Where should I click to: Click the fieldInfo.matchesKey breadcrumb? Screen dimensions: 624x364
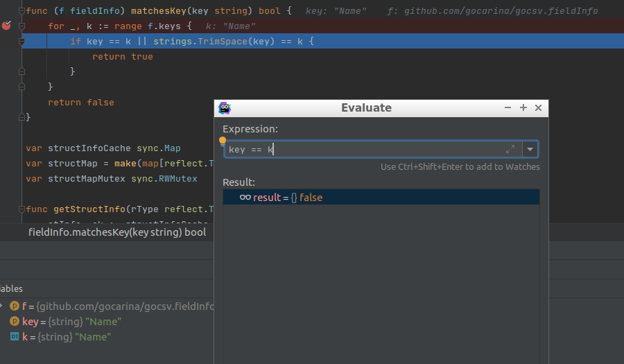pyautogui.click(x=117, y=232)
